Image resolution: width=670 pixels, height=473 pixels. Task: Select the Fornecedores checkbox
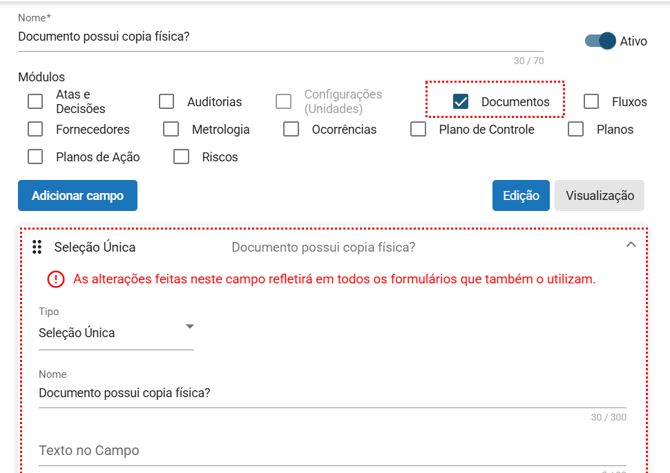[36, 129]
